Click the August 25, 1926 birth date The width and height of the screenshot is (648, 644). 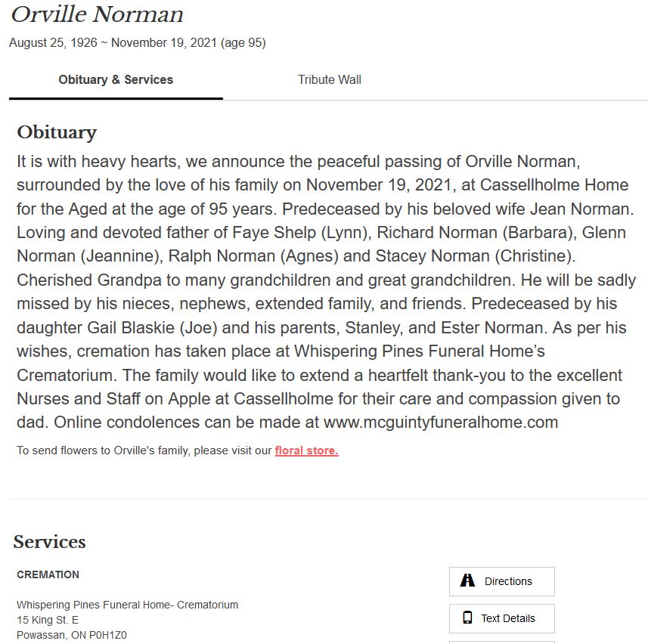[x=53, y=43]
